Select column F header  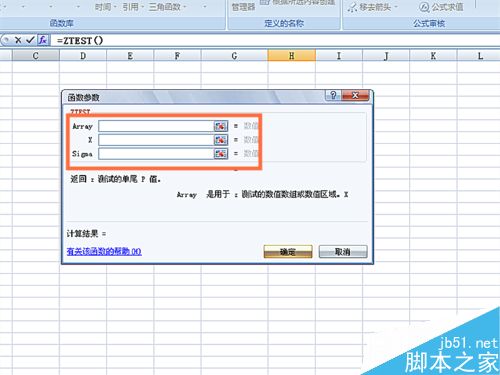click(x=177, y=56)
